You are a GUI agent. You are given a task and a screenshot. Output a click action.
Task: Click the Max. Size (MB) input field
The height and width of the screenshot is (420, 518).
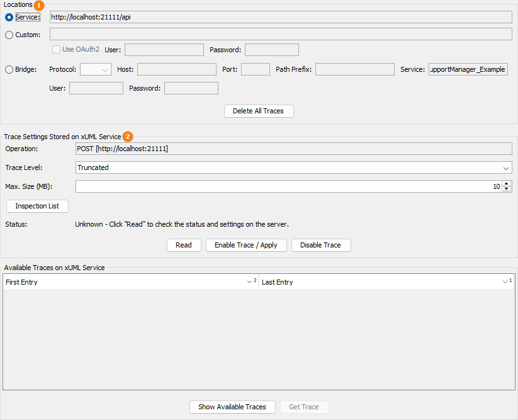point(283,186)
